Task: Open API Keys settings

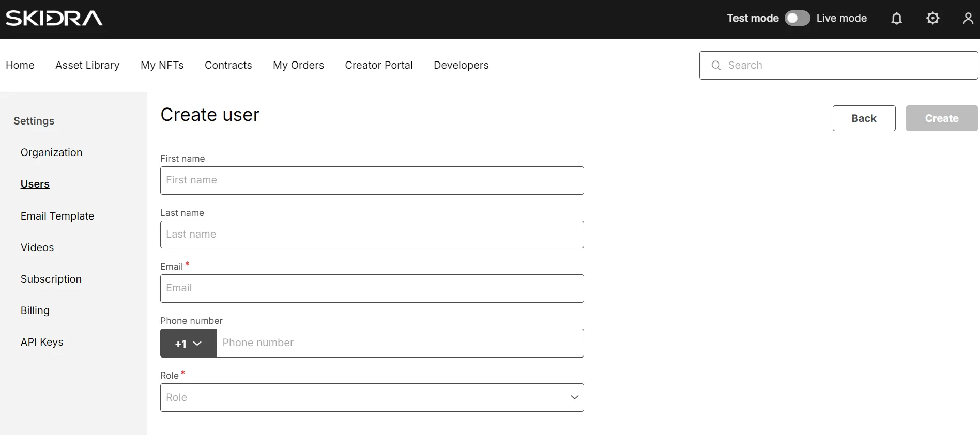Action: point(42,342)
